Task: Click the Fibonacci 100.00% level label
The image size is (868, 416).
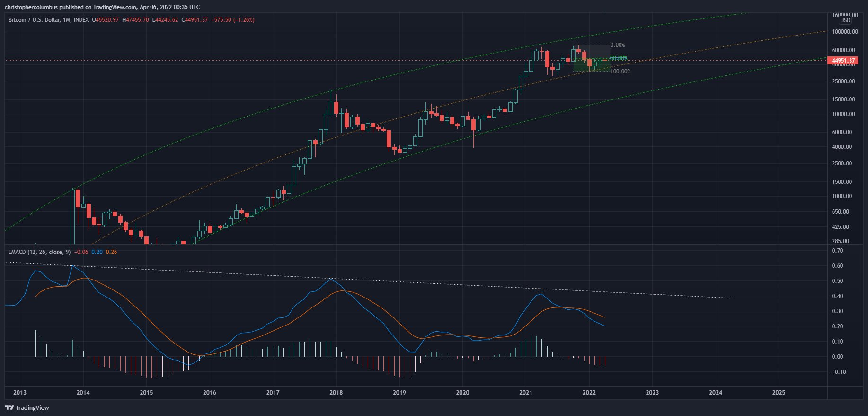Action: pyautogui.click(x=620, y=72)
